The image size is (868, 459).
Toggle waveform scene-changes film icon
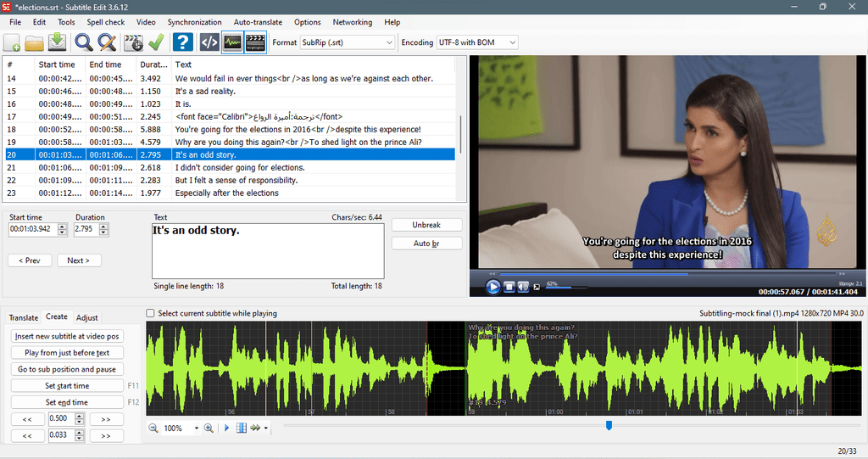pos(242,428)
